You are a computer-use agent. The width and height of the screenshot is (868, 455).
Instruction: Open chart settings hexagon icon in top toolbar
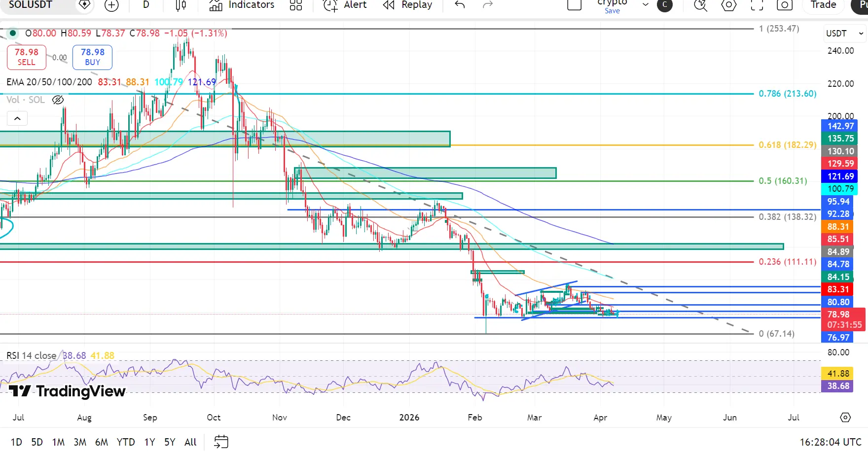pos(728,5)
